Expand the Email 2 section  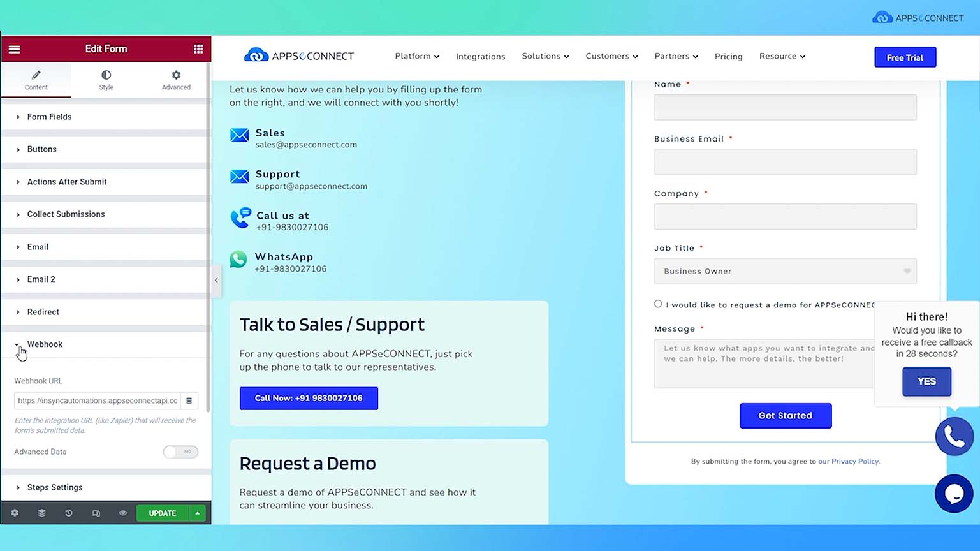point(106,279)
